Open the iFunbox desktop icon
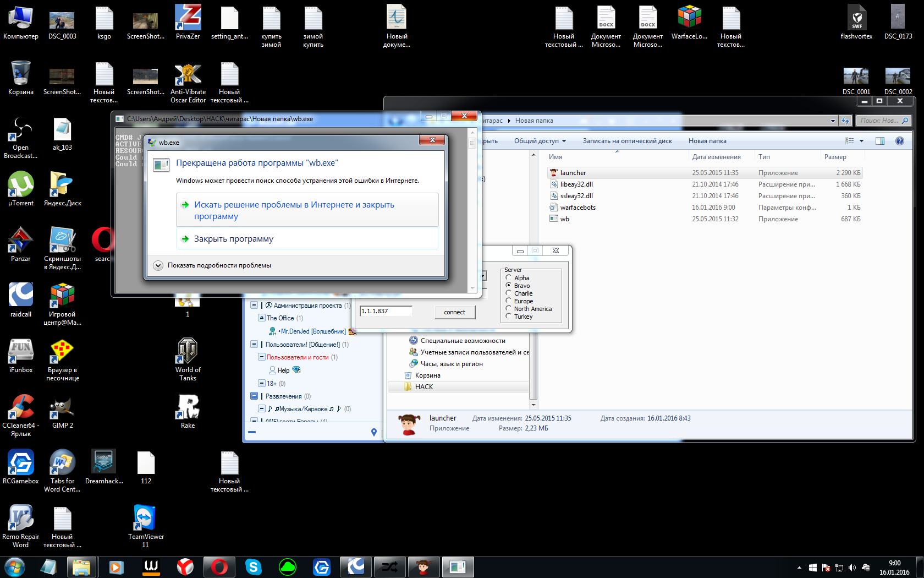 (20, 356)
